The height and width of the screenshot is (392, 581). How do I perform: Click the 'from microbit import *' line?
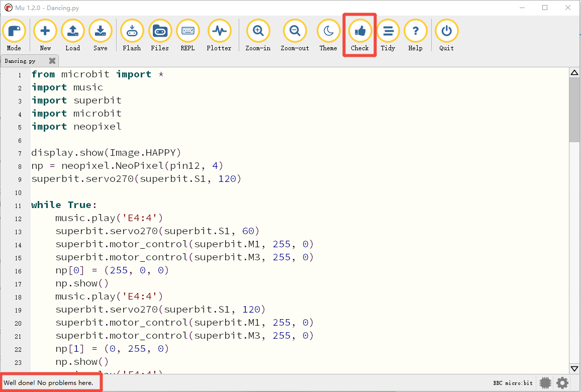coord(98,74)
